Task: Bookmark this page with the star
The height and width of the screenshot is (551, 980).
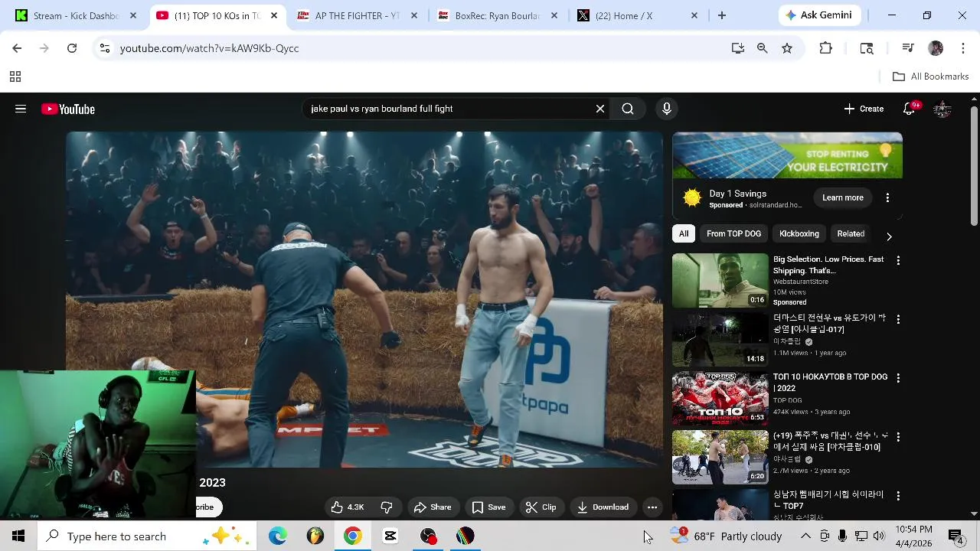Action: pos(787,48)
